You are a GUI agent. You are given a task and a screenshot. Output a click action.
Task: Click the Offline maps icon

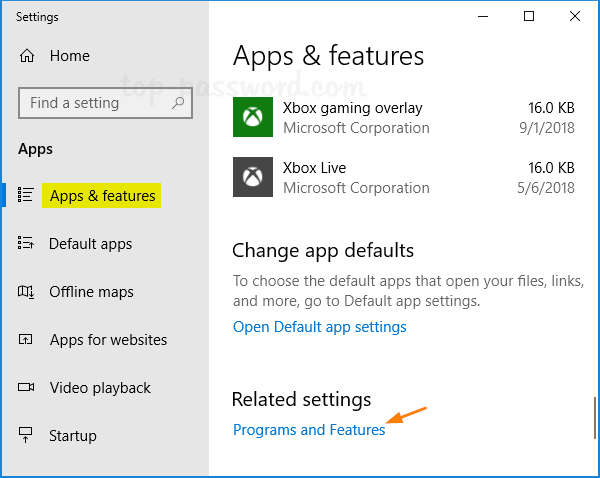[27, 292]
